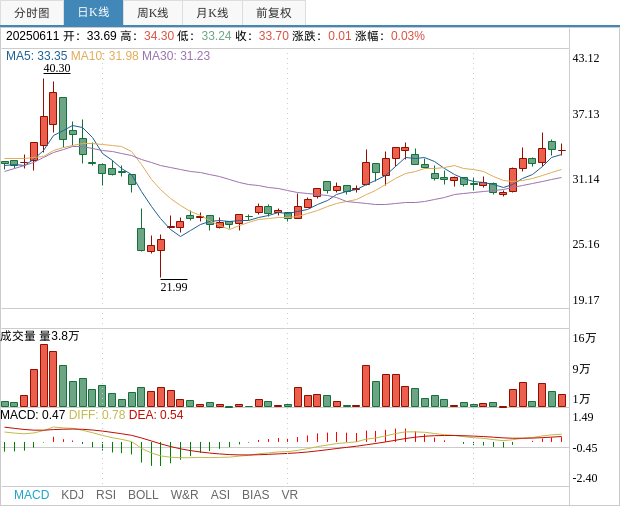The width and height of the screenshot is (620, 506).
Task: Switch to the 分时图 tab
Action: (x=32, y=13)
